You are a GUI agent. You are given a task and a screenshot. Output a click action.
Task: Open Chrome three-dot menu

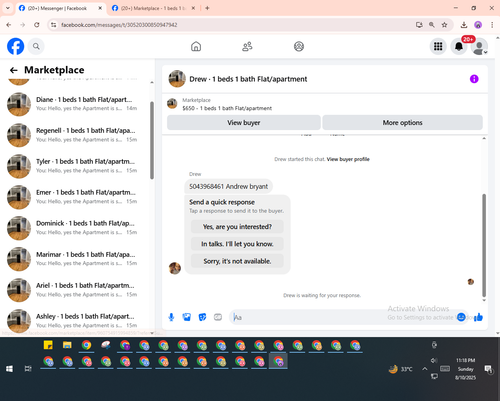pyautogui.click(x=492, y=25)
